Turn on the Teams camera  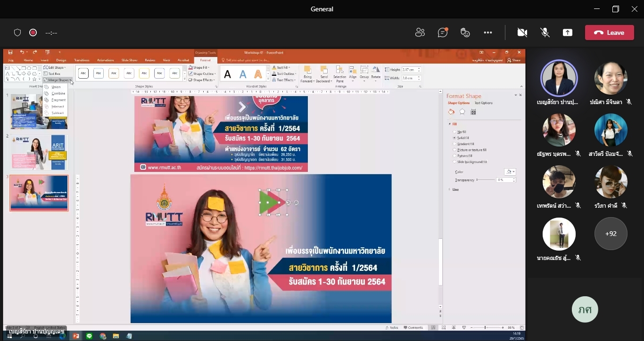522,32
